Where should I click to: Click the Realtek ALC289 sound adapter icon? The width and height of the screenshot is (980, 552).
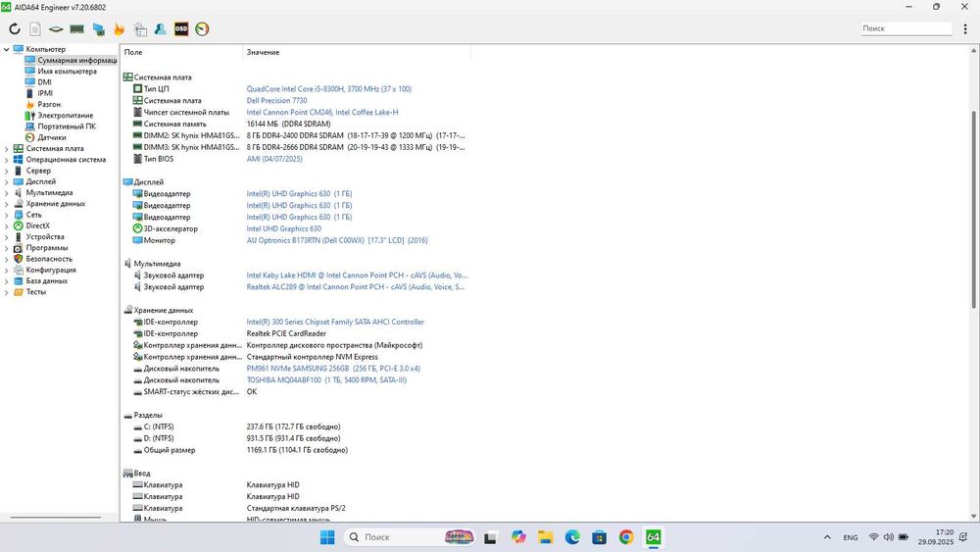[137, 287]
